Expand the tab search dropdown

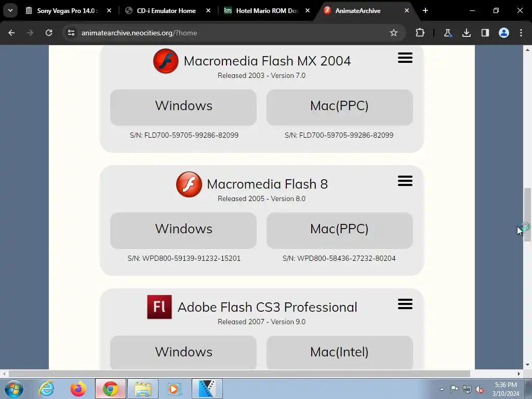tap(10, 10)
